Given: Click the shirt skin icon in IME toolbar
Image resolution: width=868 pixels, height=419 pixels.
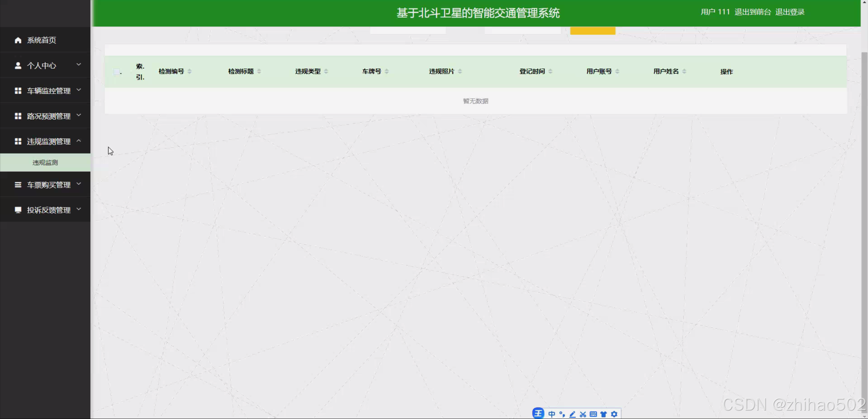Looking at the screenshot, I should (x=603, y=414).
